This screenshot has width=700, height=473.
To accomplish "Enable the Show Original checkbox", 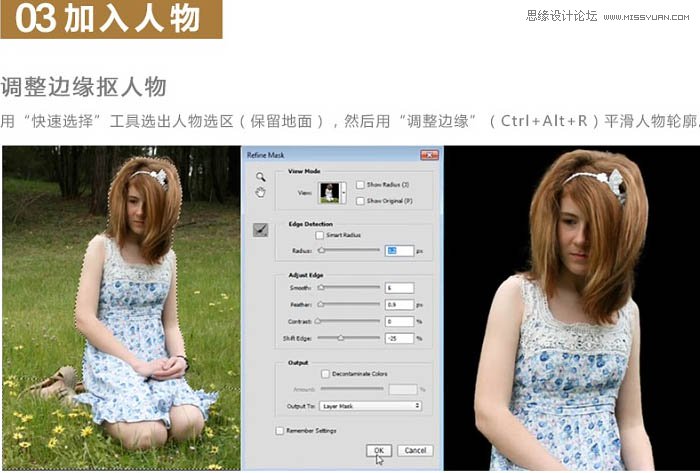I will [361, 200].
